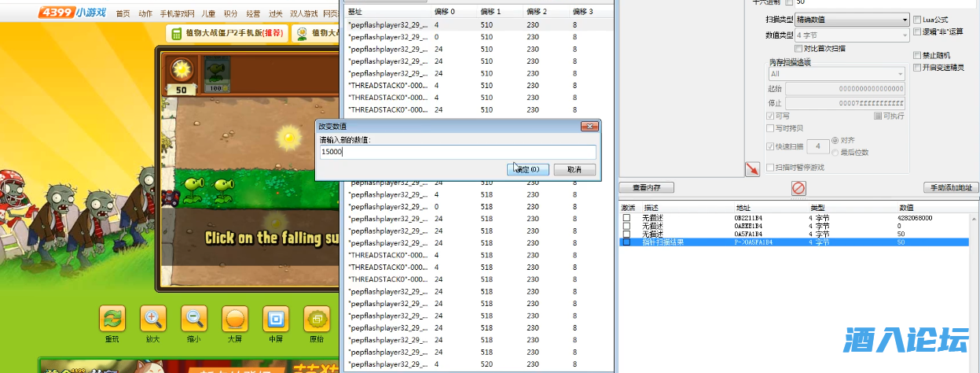The width and height of the screenshot is (980, 373).
Task: Open the memory region All dropdown
Action: point(836,74)
